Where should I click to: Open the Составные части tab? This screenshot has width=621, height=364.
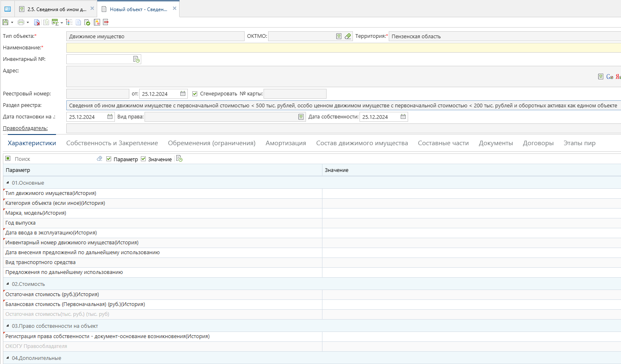[443, 143]
